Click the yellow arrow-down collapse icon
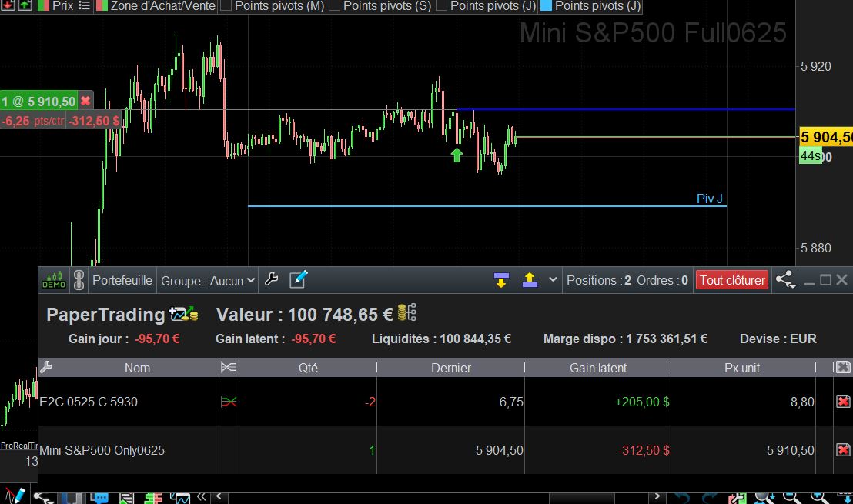Image resolution: width=853 pixels, height=504 pixels. pyautogui.click(x=501, y=280)
